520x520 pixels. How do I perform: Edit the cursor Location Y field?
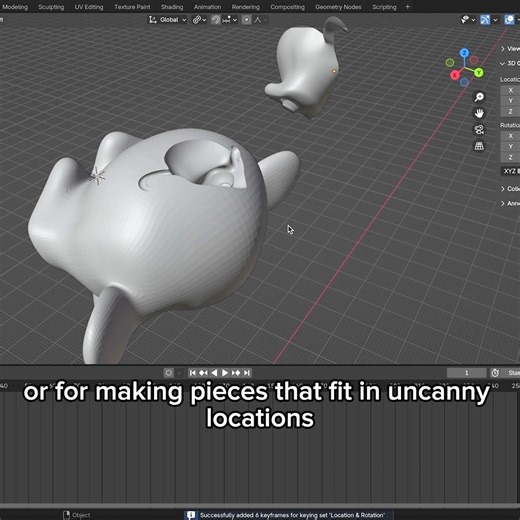click(x=510, y=101)
